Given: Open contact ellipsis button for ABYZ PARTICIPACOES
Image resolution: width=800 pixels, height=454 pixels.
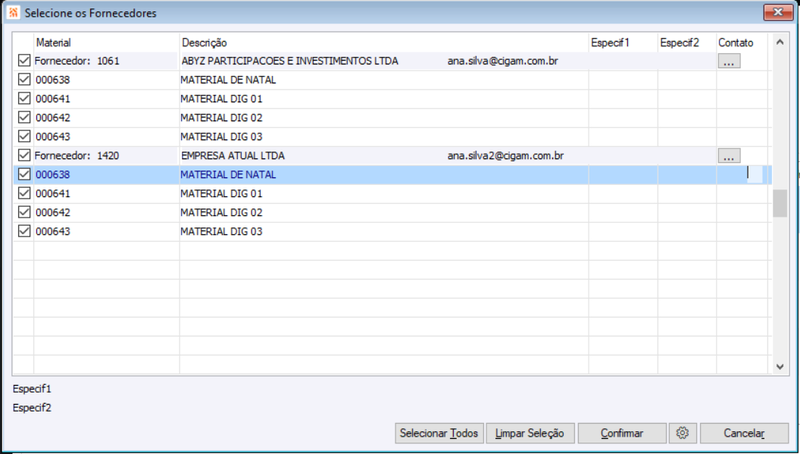Looking at the screenshot, I should point(729,61).
